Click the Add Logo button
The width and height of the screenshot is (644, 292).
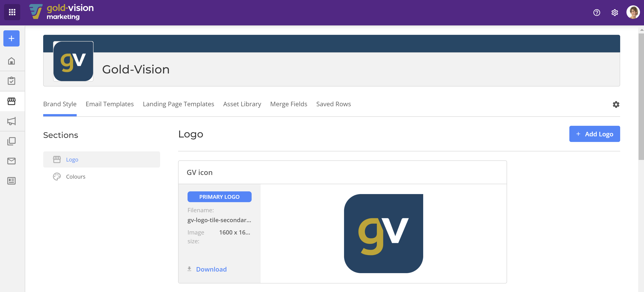594,134
